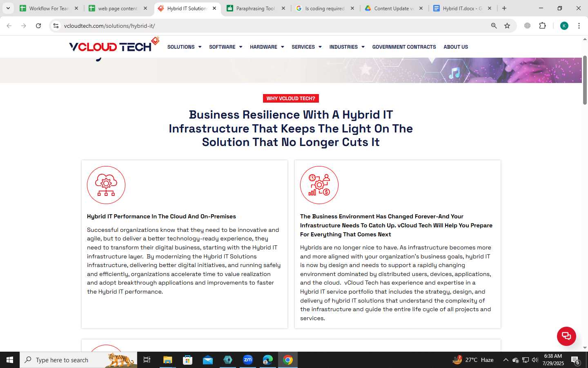Open weather widget 27°C Haze
The height and width of the screenshot is (368, 588).
click(x=473, y=360)
